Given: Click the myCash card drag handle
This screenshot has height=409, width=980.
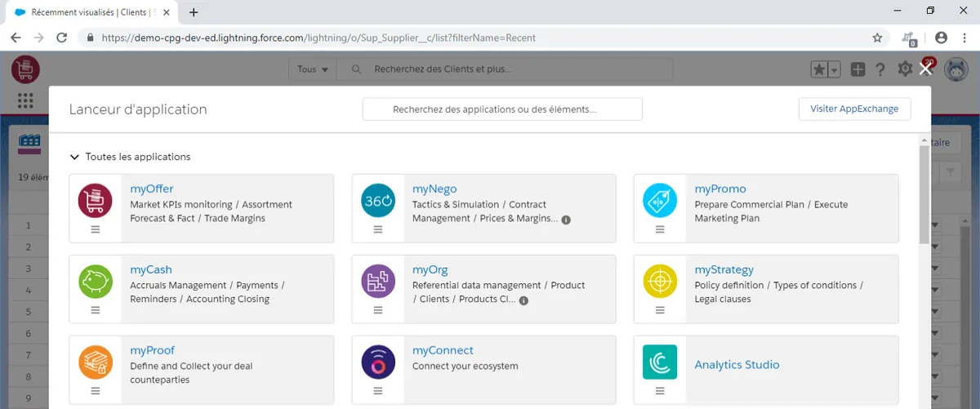Looking at the screenshot, I should (x=96, y=310).
